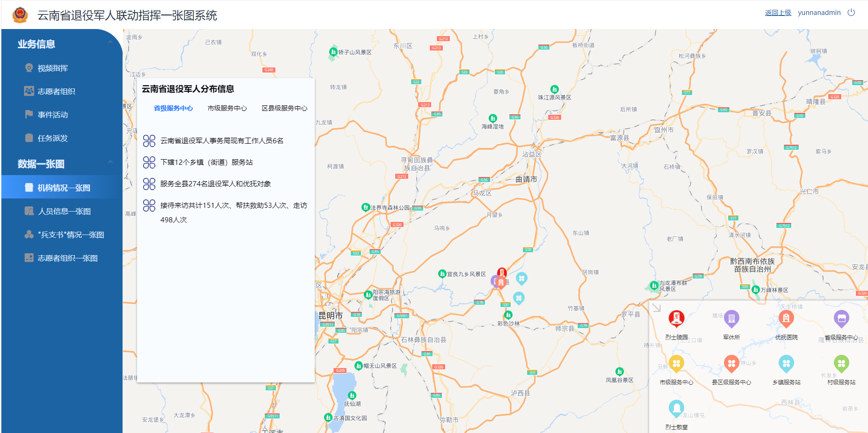
Task: Click the 视频指挥 camera icon in sidebar
Action: (29, 68)
